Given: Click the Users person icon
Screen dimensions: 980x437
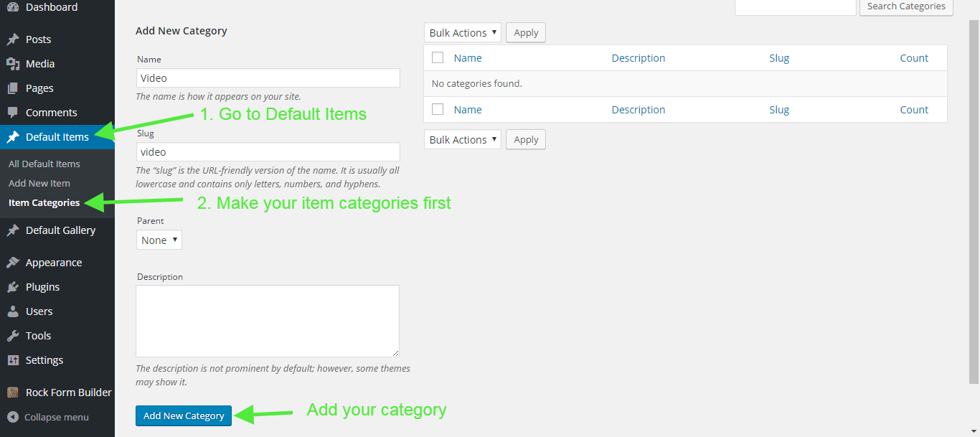Looking at the screenshot, I should 13,311.
